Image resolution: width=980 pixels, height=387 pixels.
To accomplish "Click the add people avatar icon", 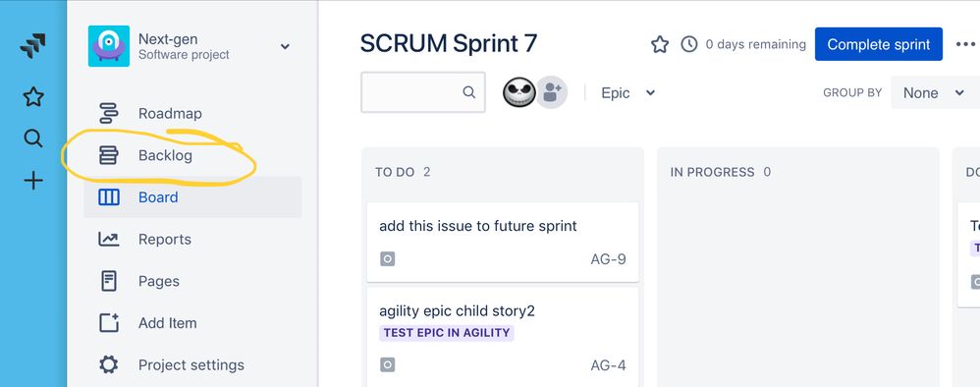I will click(552, 92).
